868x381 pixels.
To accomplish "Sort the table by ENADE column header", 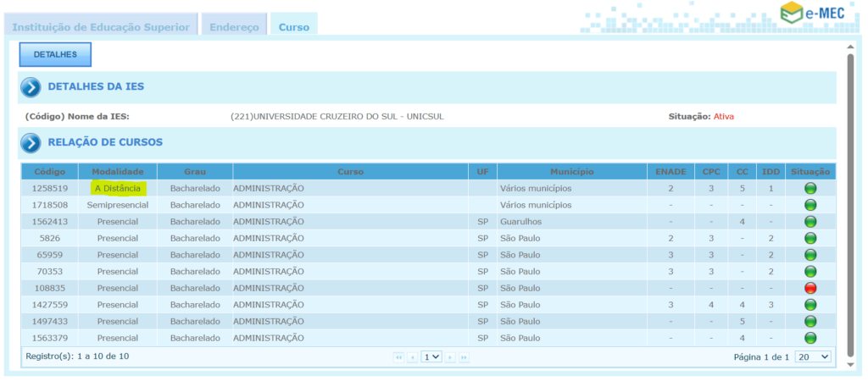I will [670, 172].
